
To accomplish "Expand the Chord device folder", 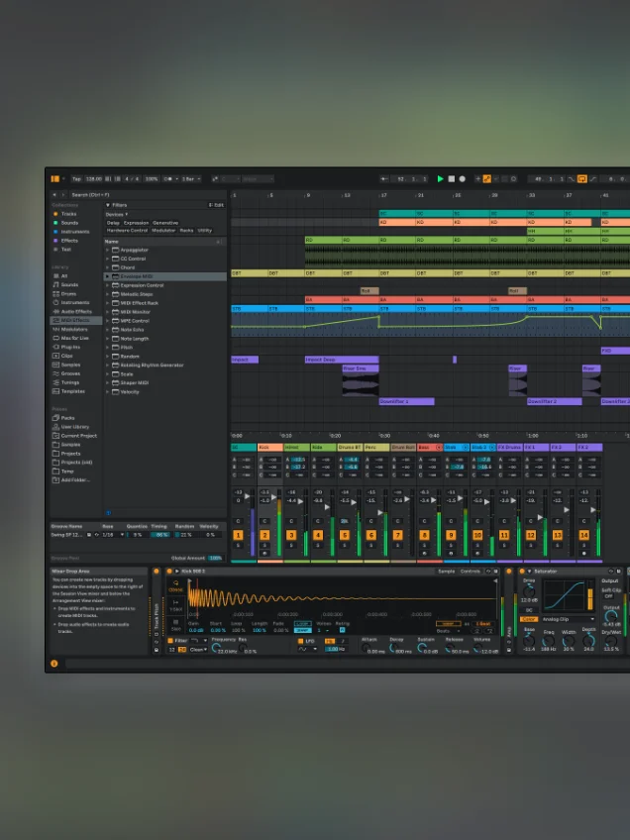I will 107,267.
